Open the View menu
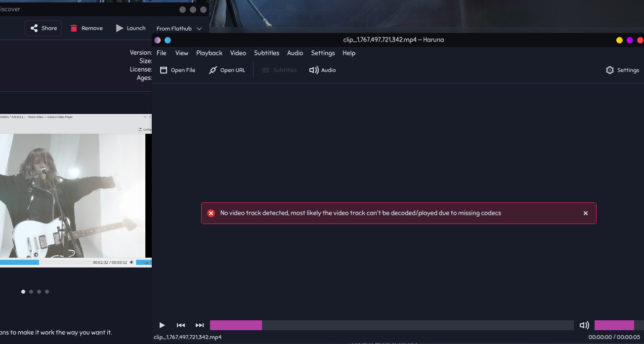 coord(181,53)
